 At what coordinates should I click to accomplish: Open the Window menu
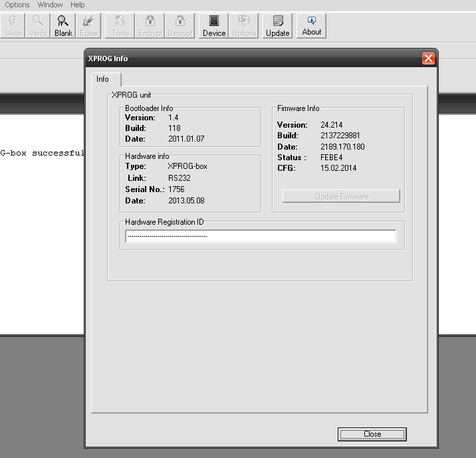[x=50, y=5]
